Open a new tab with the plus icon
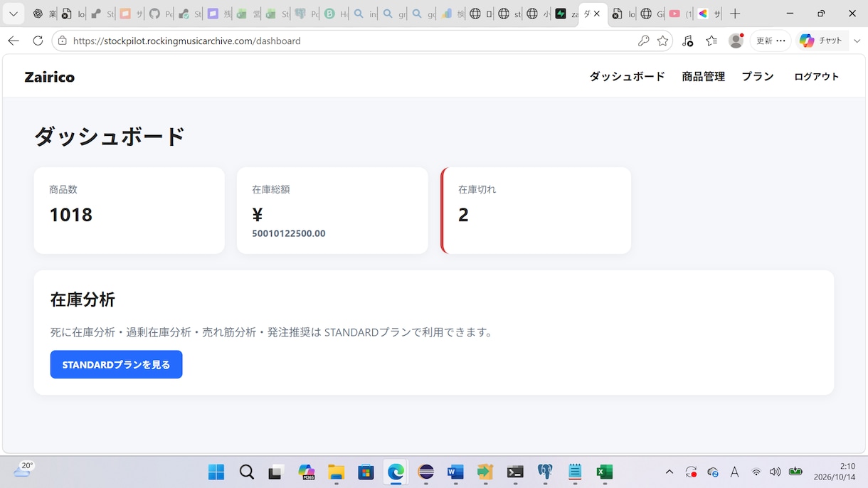Image resolution: width=868 pixels, height=488 pixels. 735,14
